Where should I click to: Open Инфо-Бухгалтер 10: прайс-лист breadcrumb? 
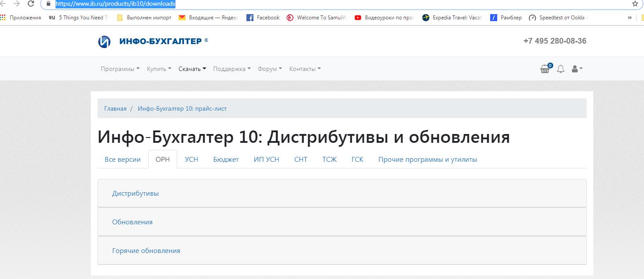[x=182, y=108]
